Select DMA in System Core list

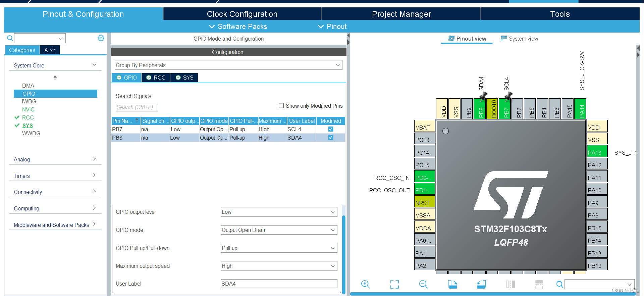(28, 86)
